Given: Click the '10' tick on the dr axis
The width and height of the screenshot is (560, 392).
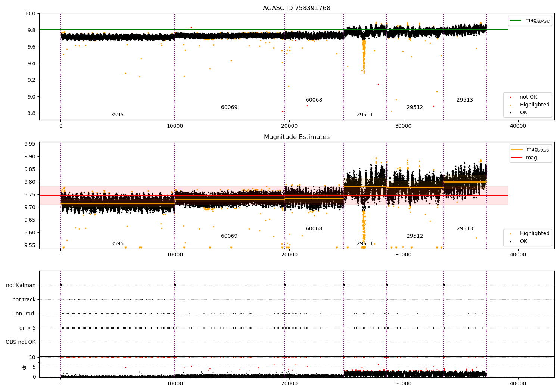Looking at the screenshot, I should [32, 357].
